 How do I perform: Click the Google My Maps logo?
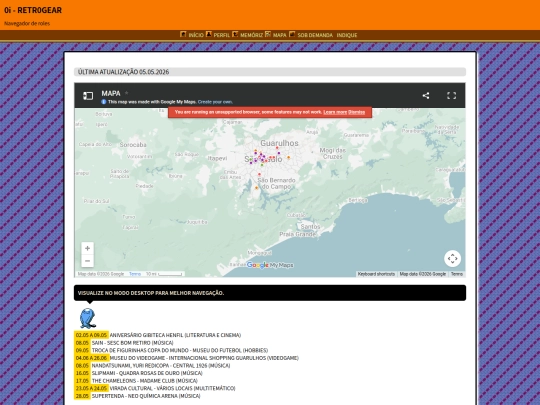[x=270, y=265]
